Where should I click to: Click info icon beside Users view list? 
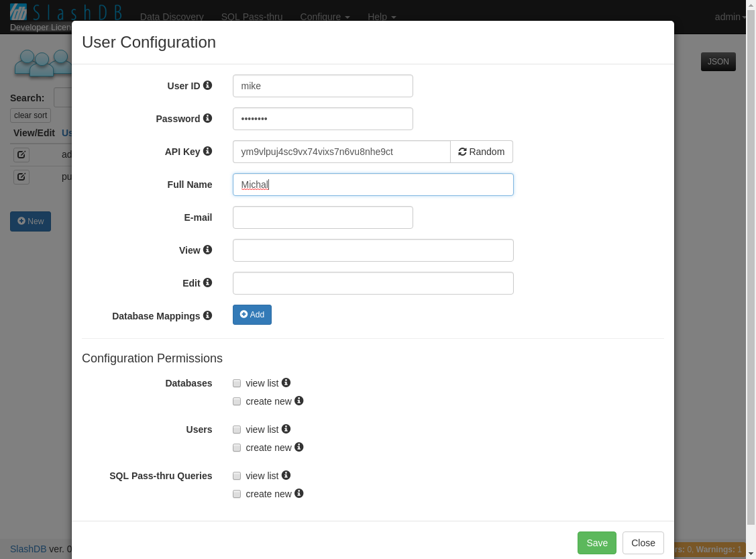point(286,429)
